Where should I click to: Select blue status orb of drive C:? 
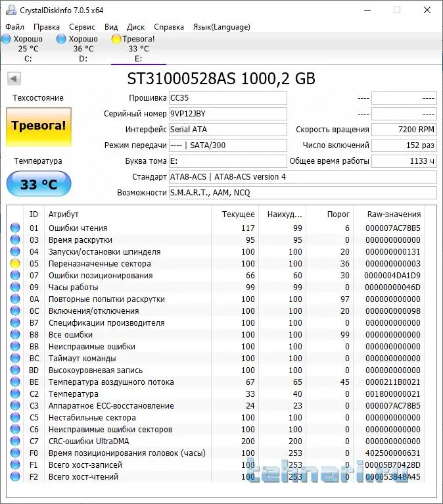[6, 39]
